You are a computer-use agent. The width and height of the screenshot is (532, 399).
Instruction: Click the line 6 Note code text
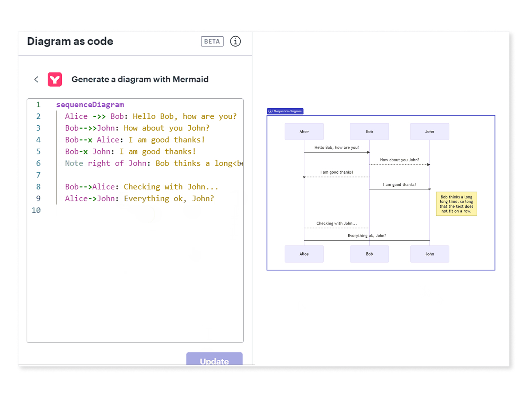coord(151,163)
